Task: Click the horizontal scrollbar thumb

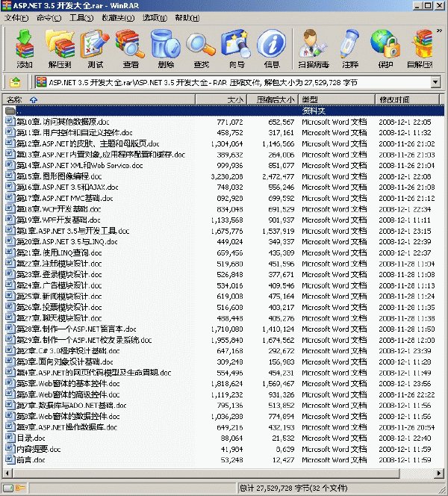Action: pos(206,474)
